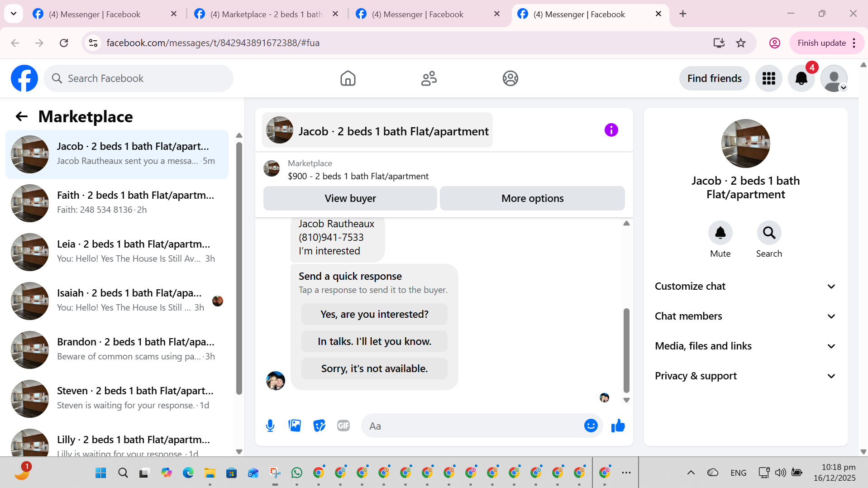The image size is (868, 488).
Task: Open Leia's conversation
Action: coord(117,252)
